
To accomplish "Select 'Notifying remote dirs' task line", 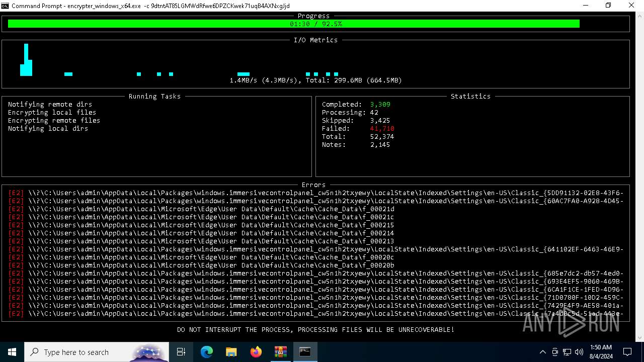I will (50, 105).
